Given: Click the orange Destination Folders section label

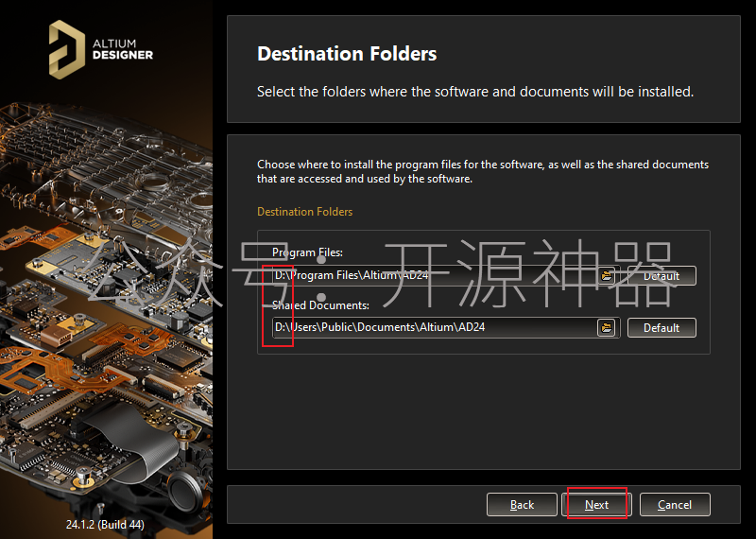Looking at the screenshot, I should tap(304, 212).
